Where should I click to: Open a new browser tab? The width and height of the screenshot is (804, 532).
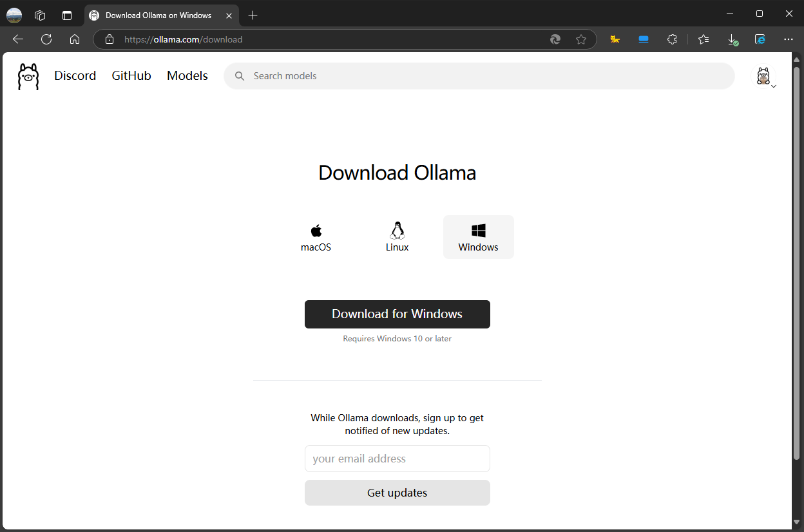pos(253,15)
